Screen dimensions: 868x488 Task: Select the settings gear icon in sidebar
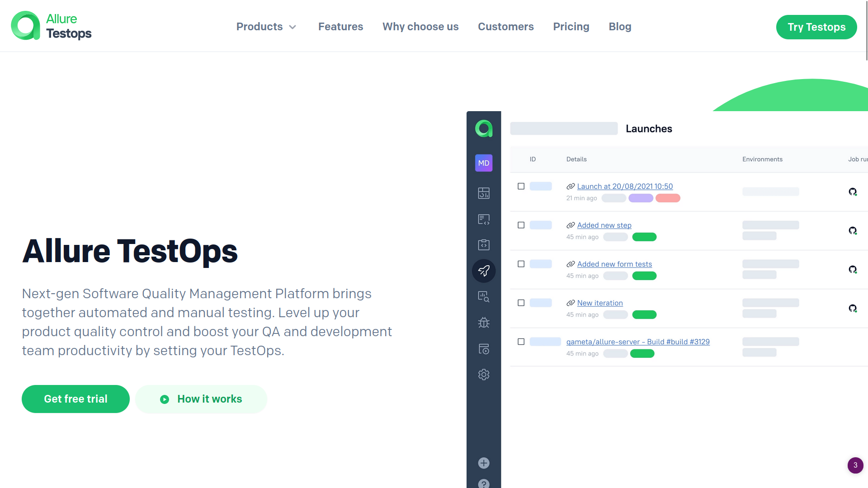coord(483,374)
